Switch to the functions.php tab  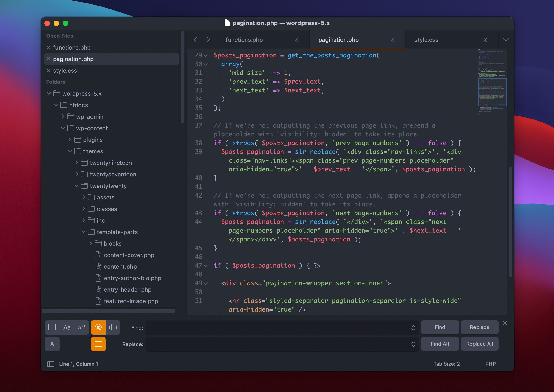pyautogui.click(x=244, y=40)
